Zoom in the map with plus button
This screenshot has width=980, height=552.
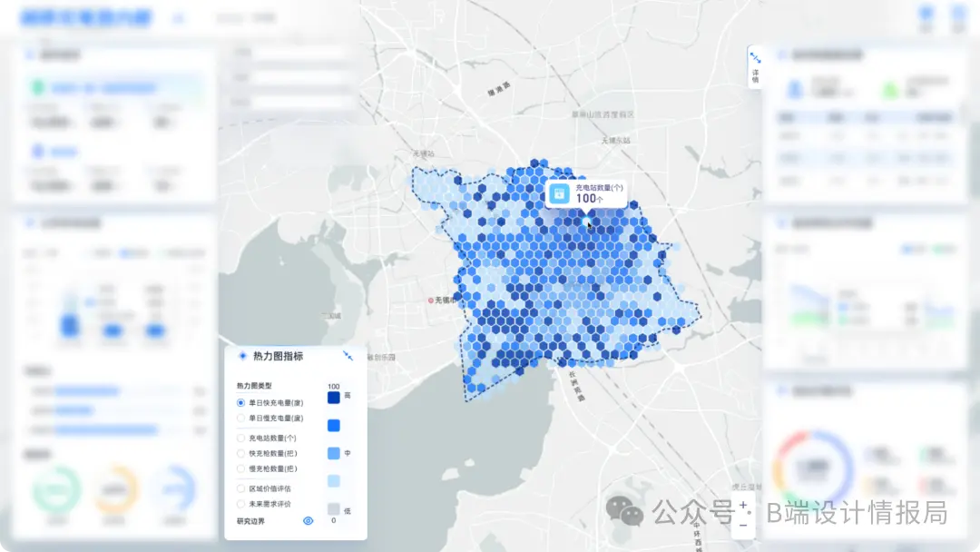[x=743, y=505]
